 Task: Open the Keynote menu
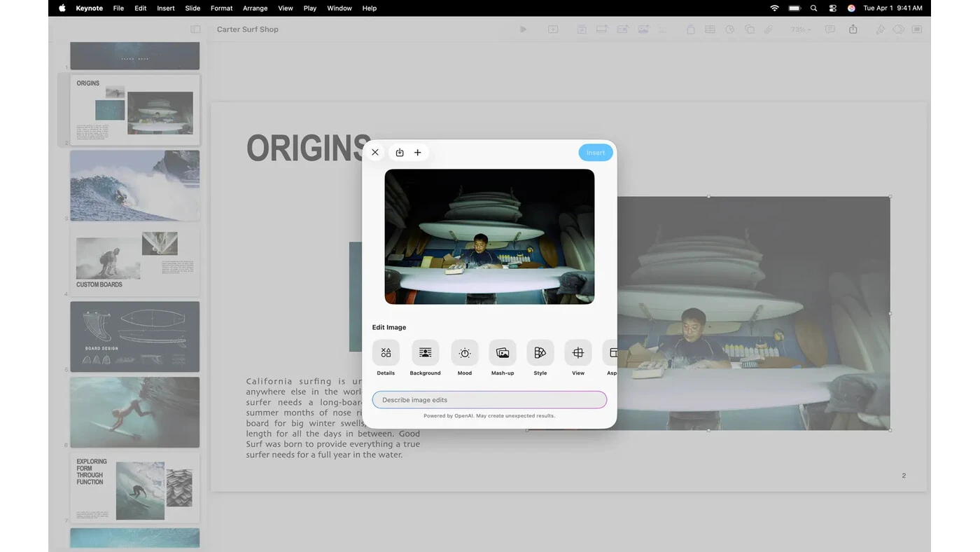click(89, 8)
